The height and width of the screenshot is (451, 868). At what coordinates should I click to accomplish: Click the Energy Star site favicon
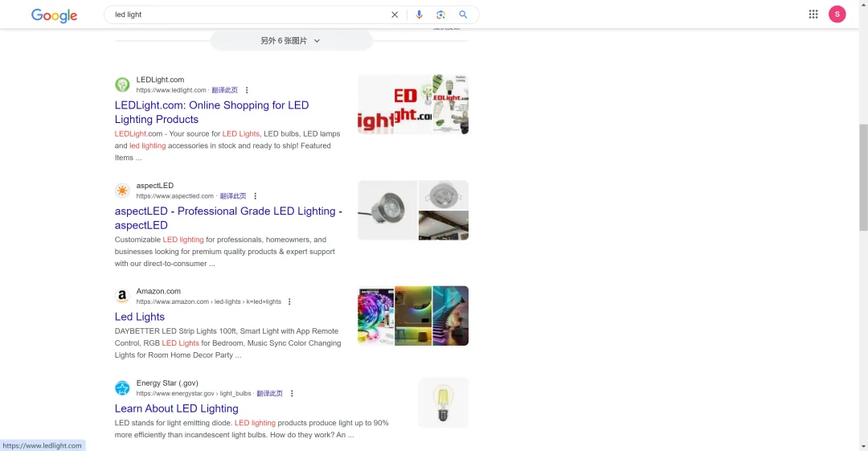pos(122,388)
